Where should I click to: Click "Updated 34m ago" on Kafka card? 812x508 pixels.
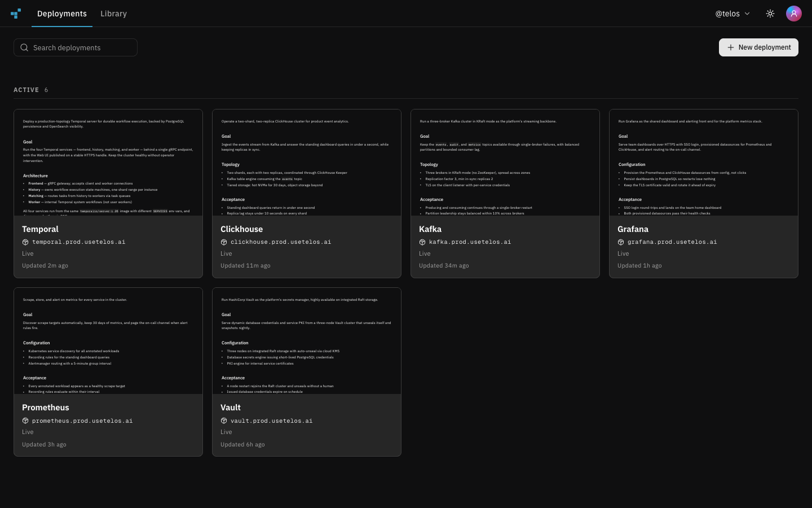pos(444,266)
